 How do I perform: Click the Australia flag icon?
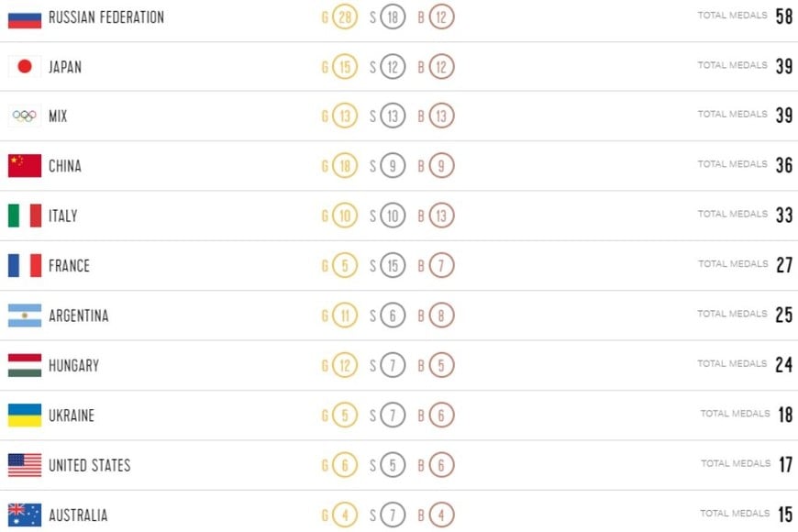point(25,515)
